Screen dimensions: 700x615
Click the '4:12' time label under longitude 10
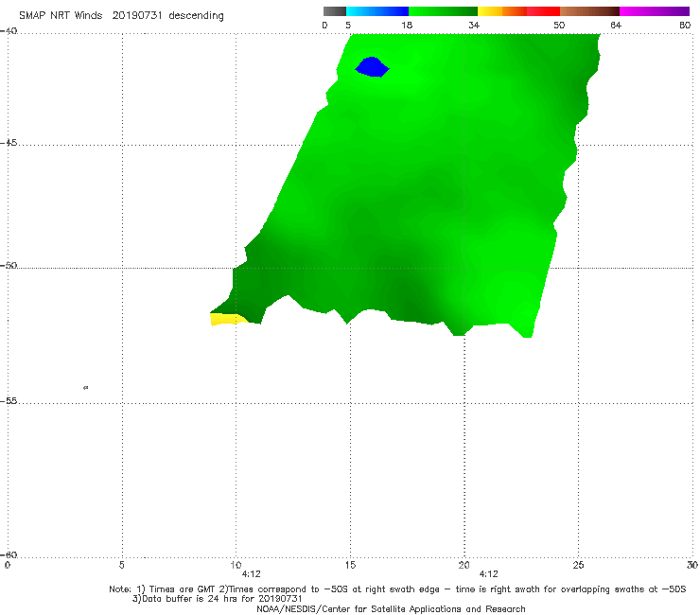click(251, 574)
